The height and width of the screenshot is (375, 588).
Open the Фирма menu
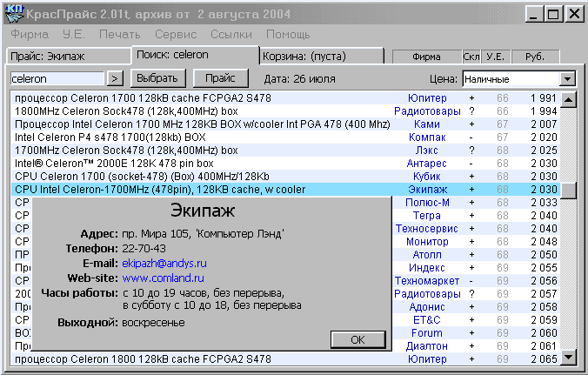point(30,35)
